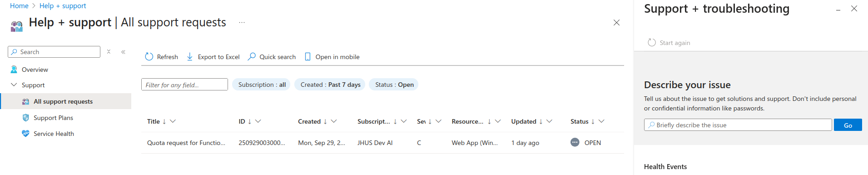The width and height of the screenshot is (868, 175).
Task: Sort by Title column arrow
Action: pos(164,121)
